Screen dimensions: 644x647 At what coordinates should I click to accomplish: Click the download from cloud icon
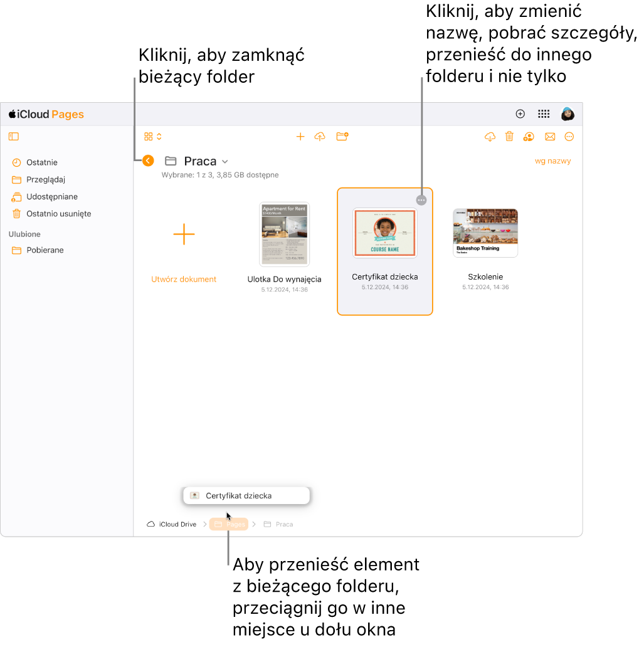[490, 137]
